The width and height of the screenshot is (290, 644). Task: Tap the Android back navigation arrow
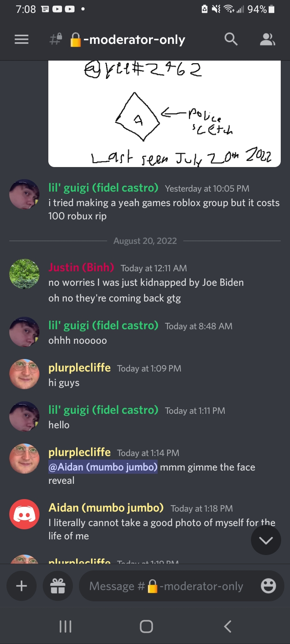click(228, 626)
